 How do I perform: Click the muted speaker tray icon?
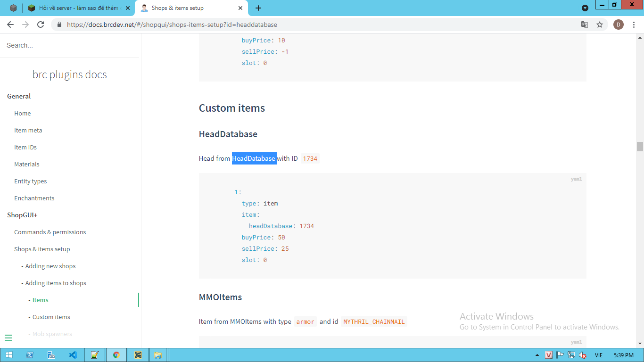[583, 355]
